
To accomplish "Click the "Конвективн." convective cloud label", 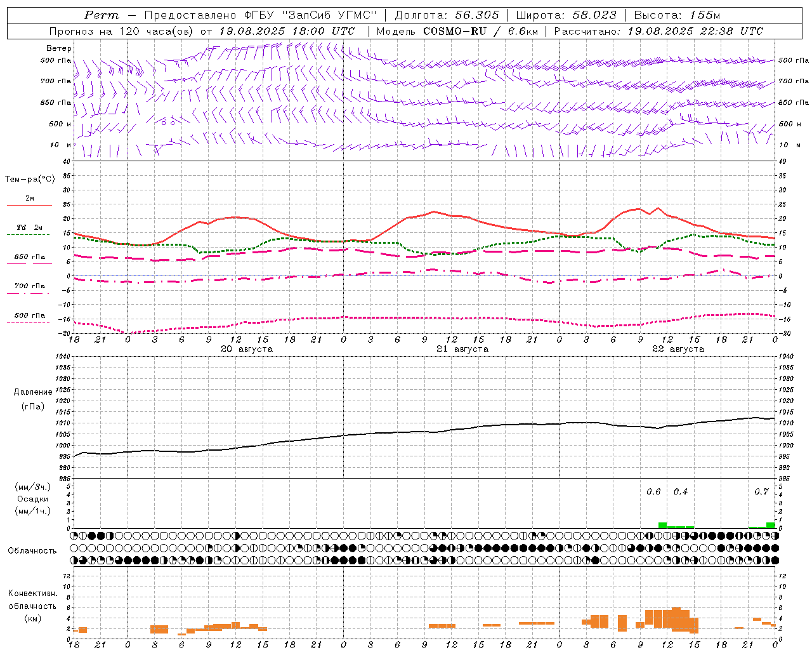I will point(32,594).
